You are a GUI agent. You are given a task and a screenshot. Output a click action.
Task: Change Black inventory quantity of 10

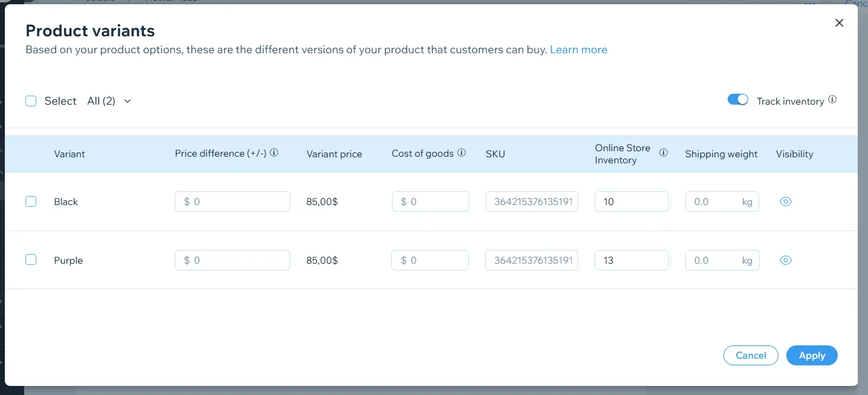[631, 201]
